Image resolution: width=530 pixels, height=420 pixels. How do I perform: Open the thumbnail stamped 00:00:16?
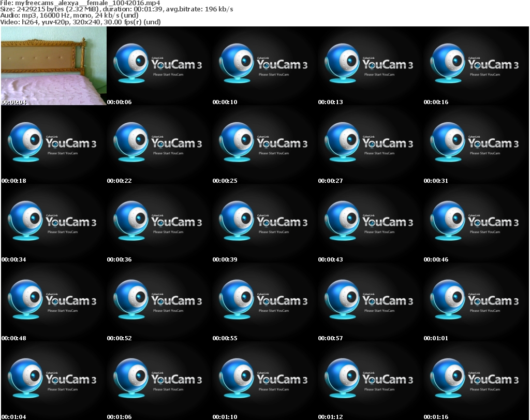click(476, 66)
